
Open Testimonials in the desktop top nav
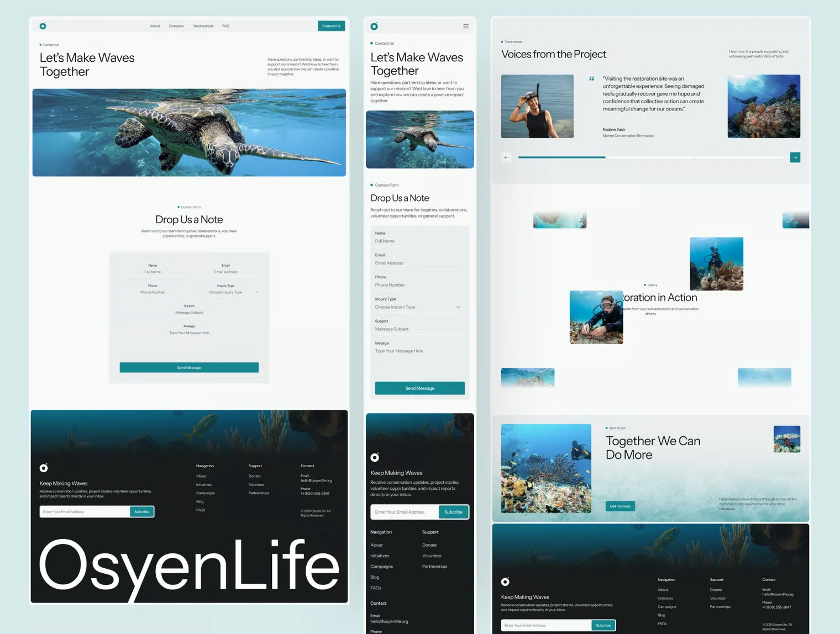(x=203, y=26)
